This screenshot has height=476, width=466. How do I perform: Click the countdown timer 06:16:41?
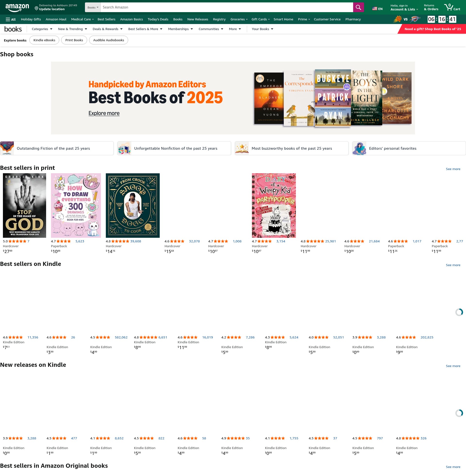442,19
